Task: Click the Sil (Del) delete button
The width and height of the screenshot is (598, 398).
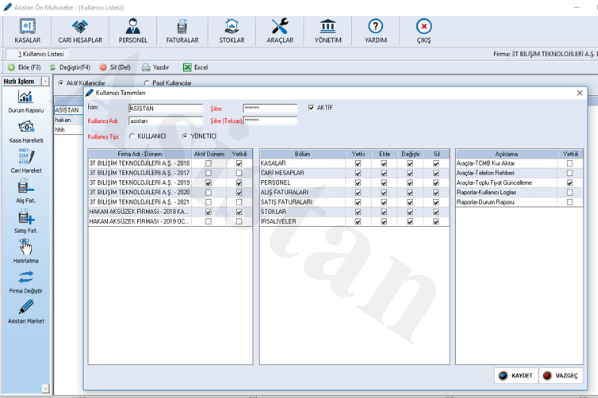Action: click(x=115, y=67)
